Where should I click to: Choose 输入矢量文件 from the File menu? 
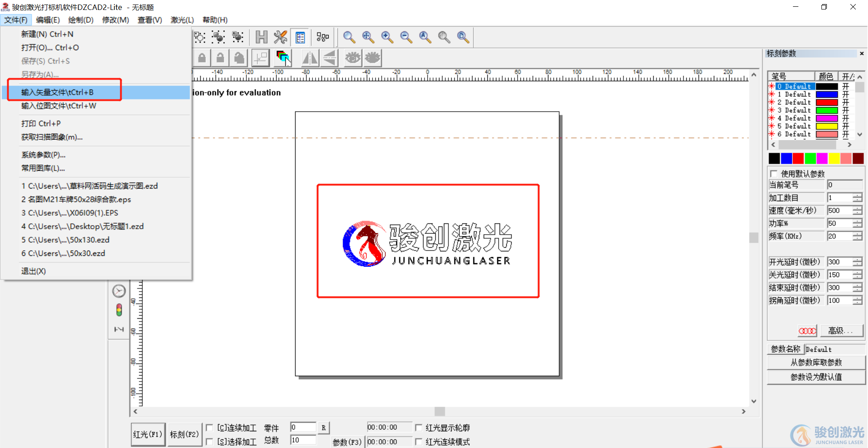click(x=96, y=92)
